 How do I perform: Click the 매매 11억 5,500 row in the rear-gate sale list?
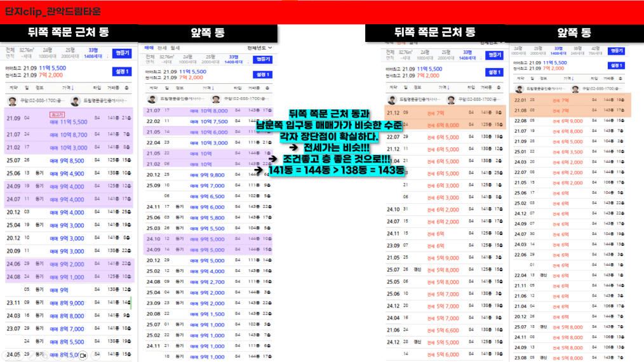[69, 118]
